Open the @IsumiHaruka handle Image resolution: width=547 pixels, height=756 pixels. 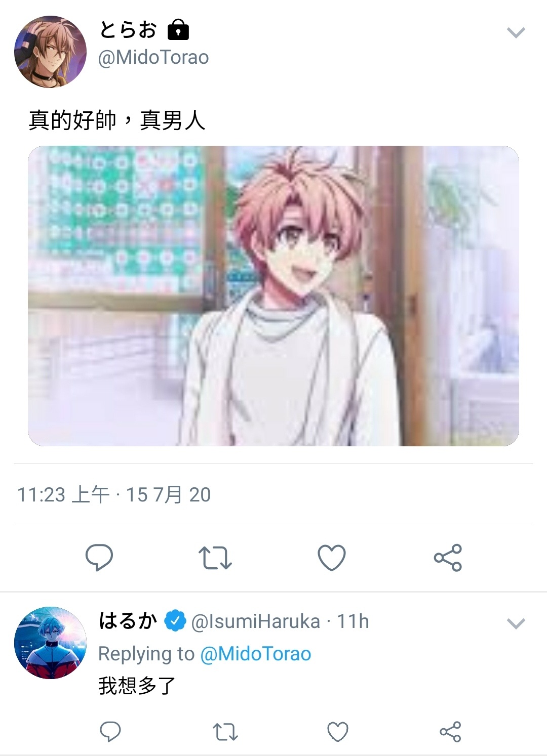pyautogui.click(x=256, y=621)
